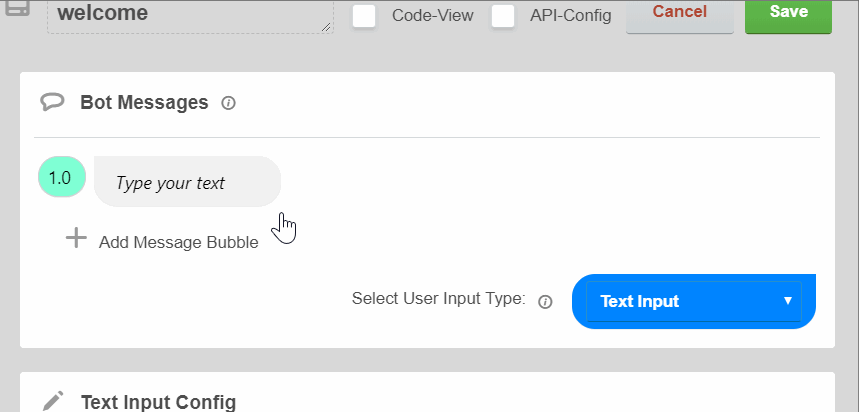This screenshot has height=412, width=859.
Task: Click Add Message Bubble
Action: click(x=178, y=242)
